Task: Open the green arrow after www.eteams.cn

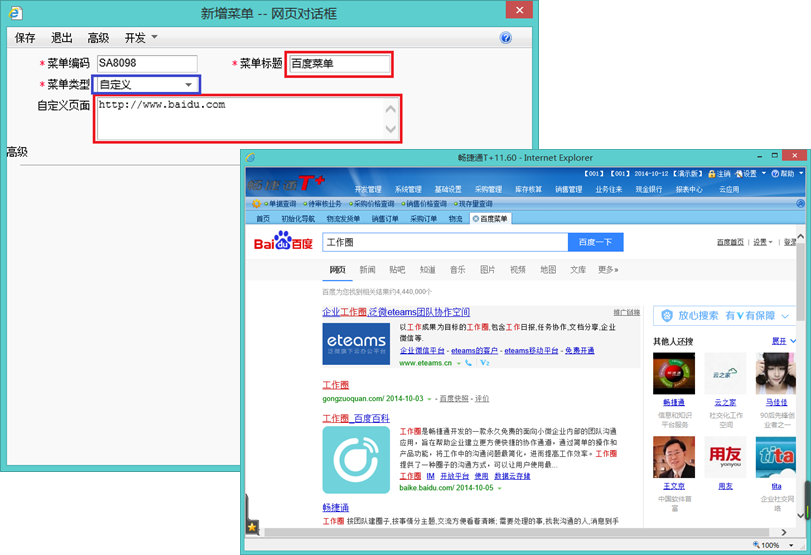Action: pos(458,364)
